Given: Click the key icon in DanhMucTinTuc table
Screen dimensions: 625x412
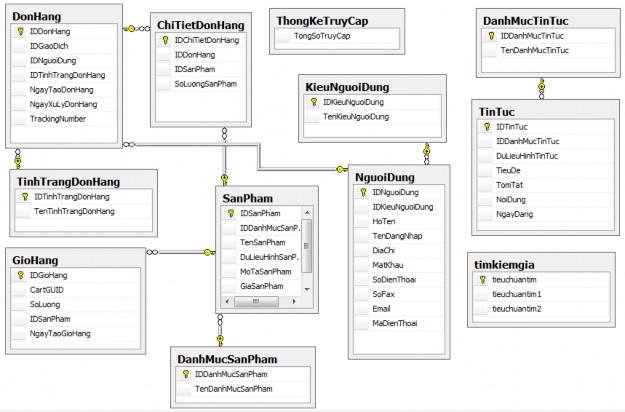Looking at the screenshot, I should click(x=489, y=35).
